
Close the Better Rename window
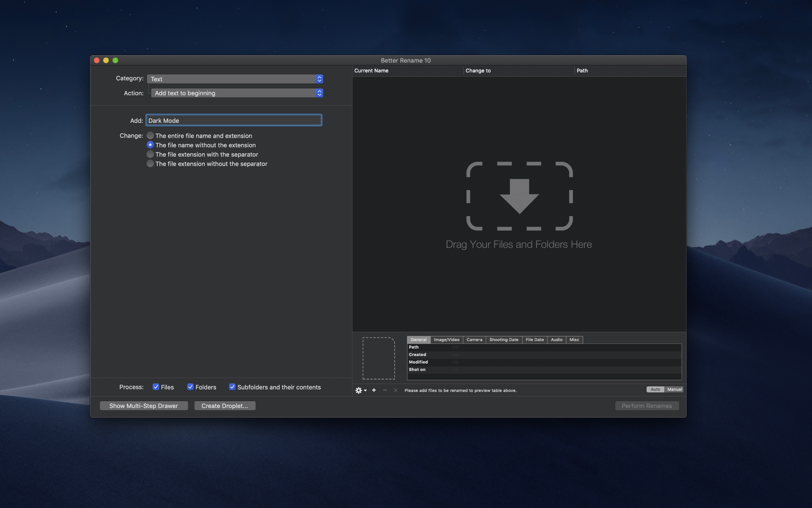pos(97,60)
